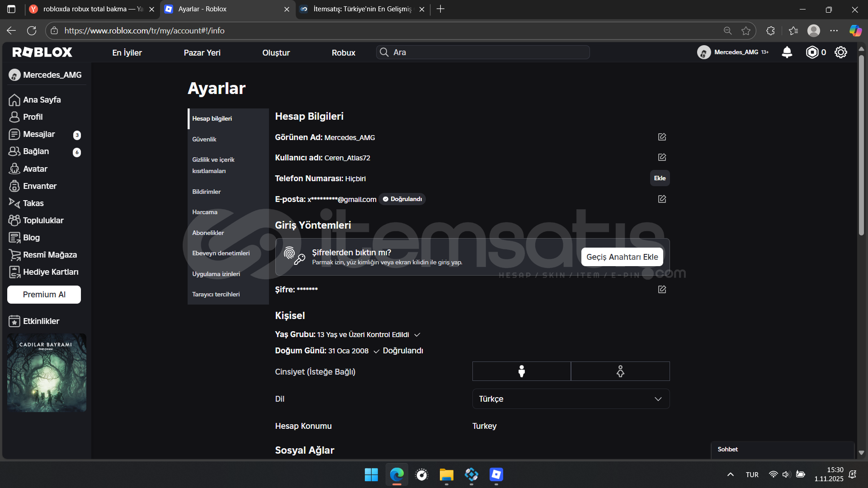Edit the e-mail address pencil icon
Image resolution: width=868 pixels, height=488 pixels.
point(662,199)
